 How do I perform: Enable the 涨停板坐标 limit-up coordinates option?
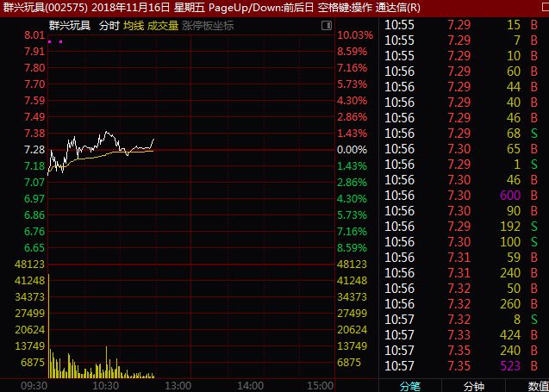207,26
